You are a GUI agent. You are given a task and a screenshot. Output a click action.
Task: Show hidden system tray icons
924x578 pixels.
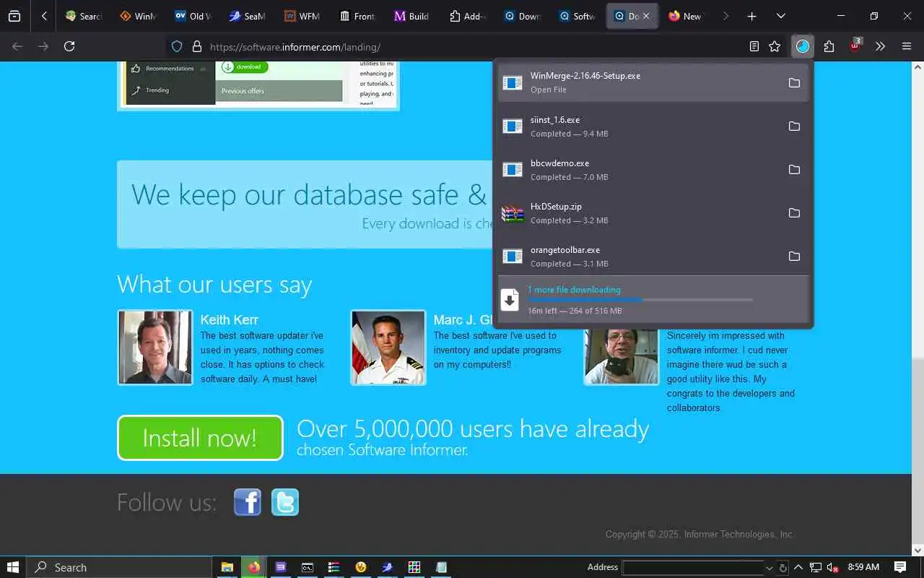[x=799, y=567]
